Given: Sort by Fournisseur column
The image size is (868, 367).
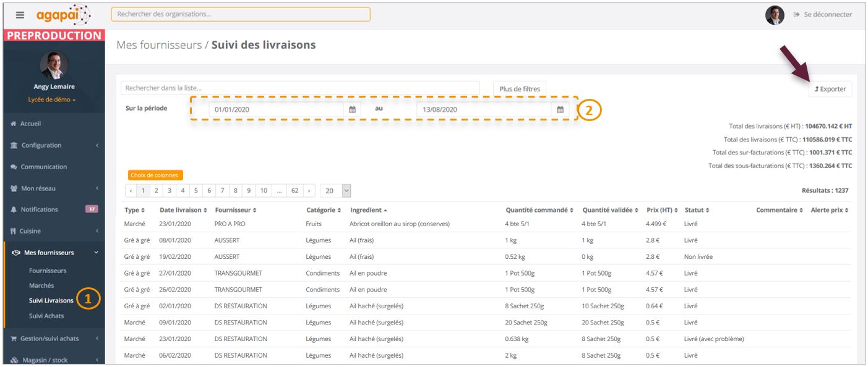Looking at the screenshot, I should [235, 210].
